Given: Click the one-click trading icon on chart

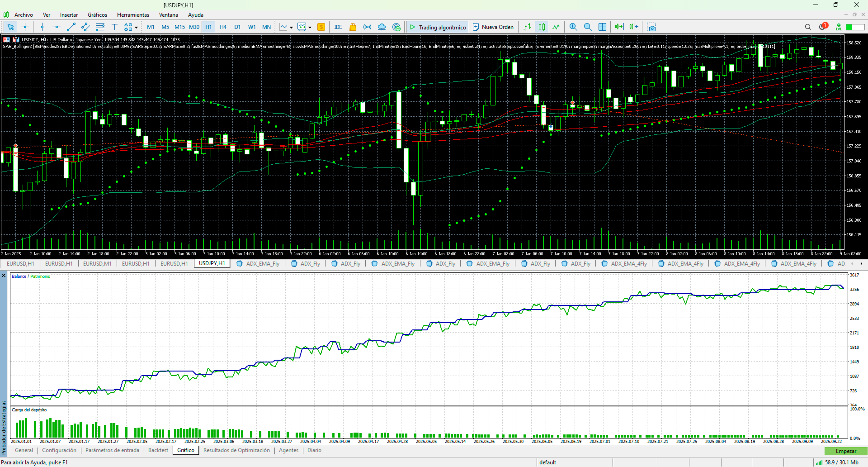Looking at the screenshot, I should (x=16, y=40).
